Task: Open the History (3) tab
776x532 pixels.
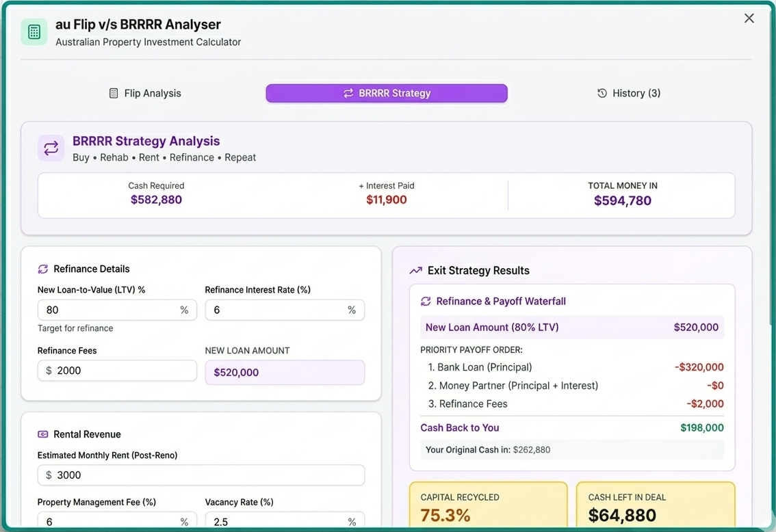Action: [x=629, y=93]
